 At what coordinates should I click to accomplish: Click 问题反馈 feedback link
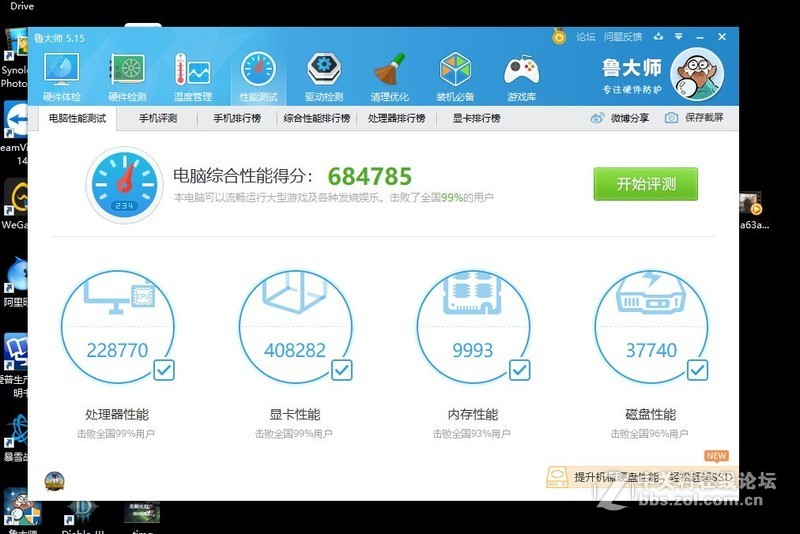[622, 37]
